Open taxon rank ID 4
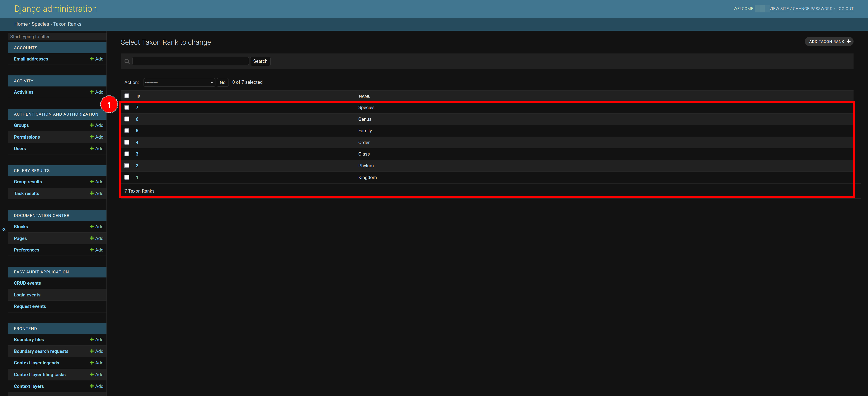 [137, 143]
